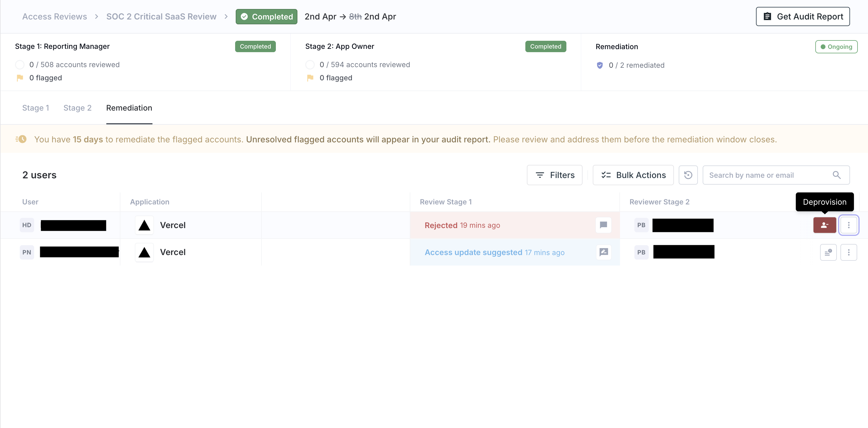The image size is (868, 428).
Task: Open the comment icon on the Rejected review
Action: pos(603,225)
